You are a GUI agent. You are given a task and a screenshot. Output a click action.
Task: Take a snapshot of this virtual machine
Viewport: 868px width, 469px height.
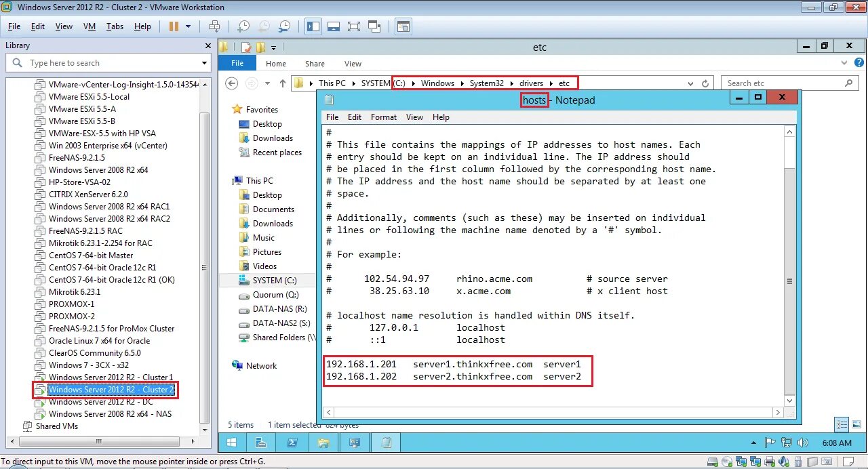pos(243,26)
